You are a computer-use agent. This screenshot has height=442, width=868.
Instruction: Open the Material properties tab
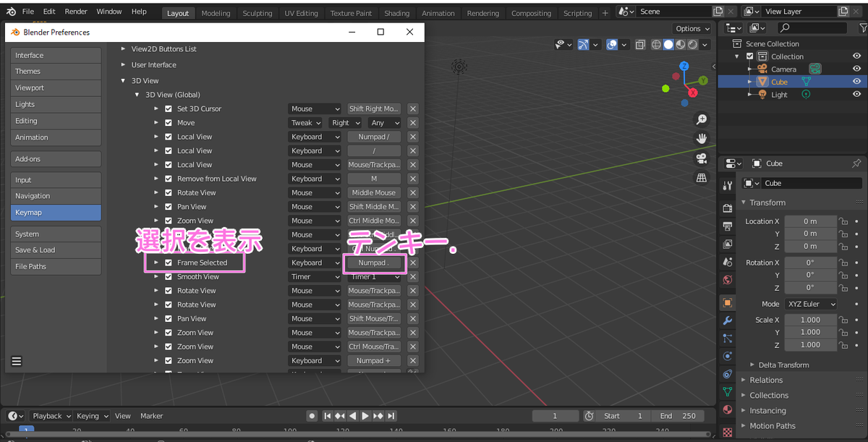tap(728, 409)
